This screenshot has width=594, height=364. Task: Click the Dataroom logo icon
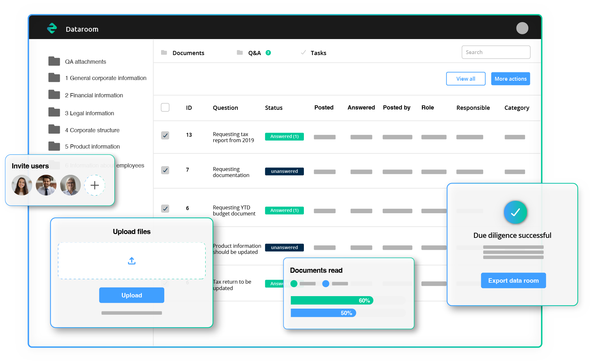(x=52, y=28)
